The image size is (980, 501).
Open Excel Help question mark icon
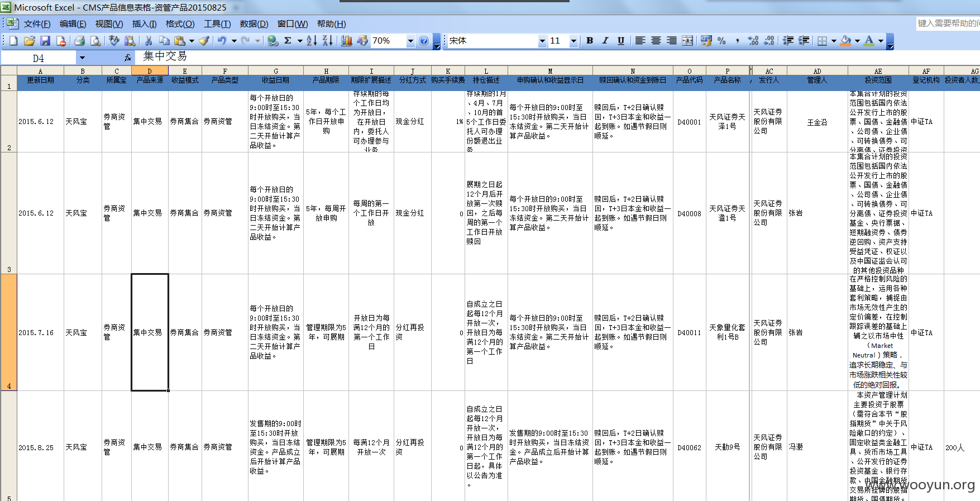click(x=424, y=41)
